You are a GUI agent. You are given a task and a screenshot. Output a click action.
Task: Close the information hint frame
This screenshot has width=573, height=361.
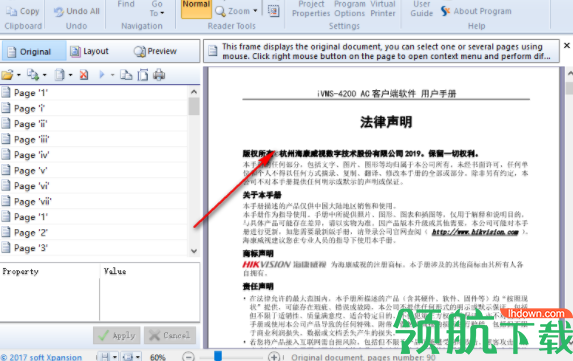pos(567,46)
